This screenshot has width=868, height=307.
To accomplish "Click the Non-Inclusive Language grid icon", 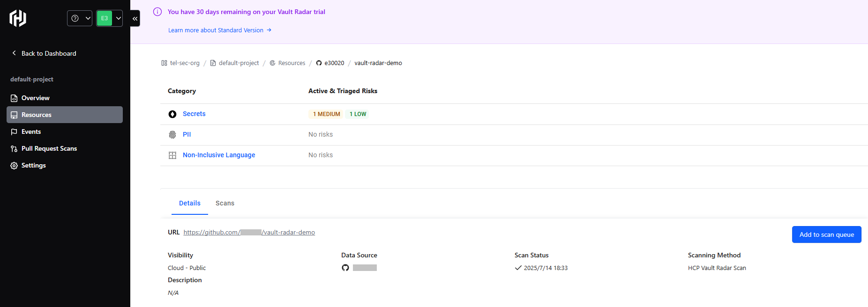I will (172, 155).
